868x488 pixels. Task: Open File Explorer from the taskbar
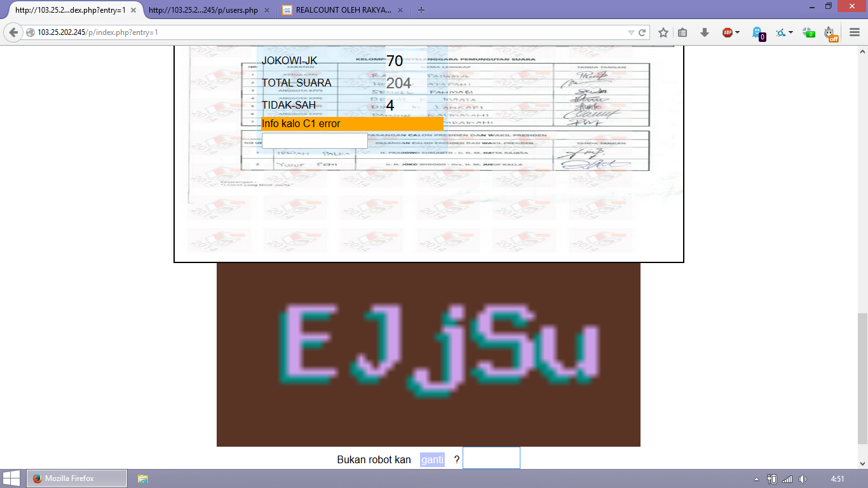(143, 478)
